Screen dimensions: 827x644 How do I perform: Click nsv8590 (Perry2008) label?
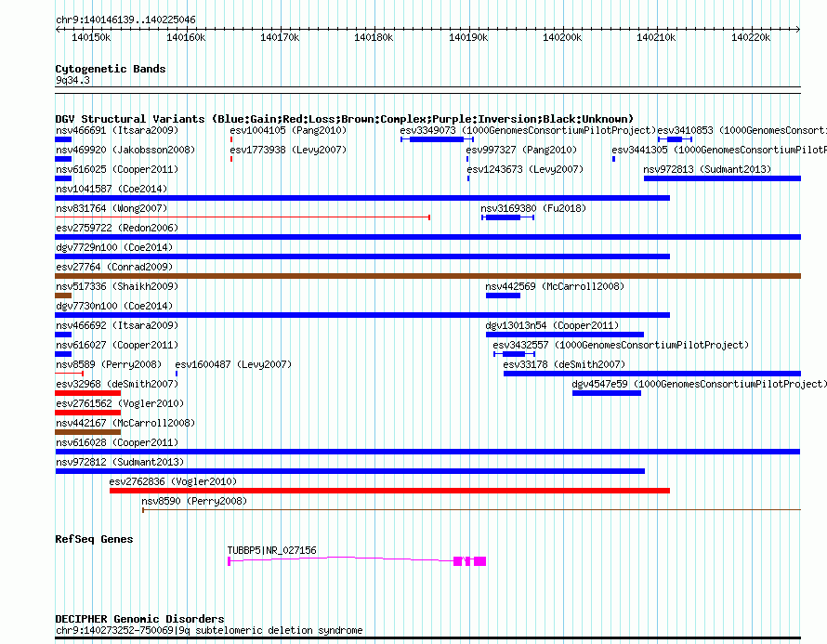point(194,501)
